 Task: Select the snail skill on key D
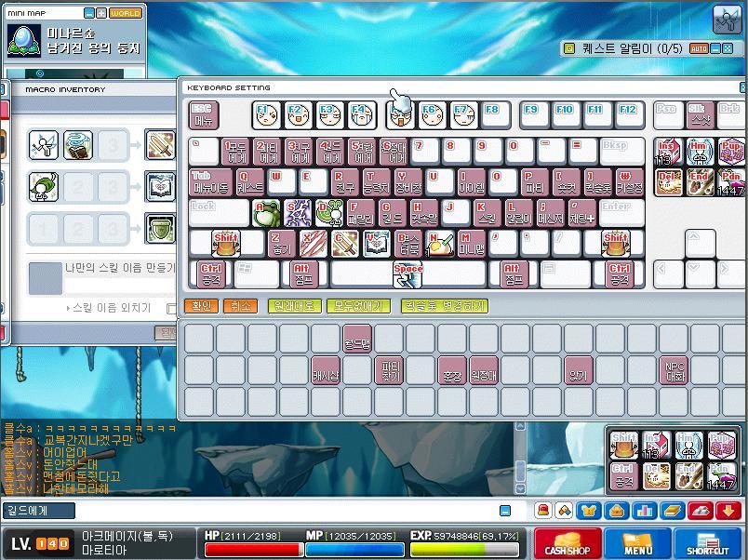click(x=329, y=213)
